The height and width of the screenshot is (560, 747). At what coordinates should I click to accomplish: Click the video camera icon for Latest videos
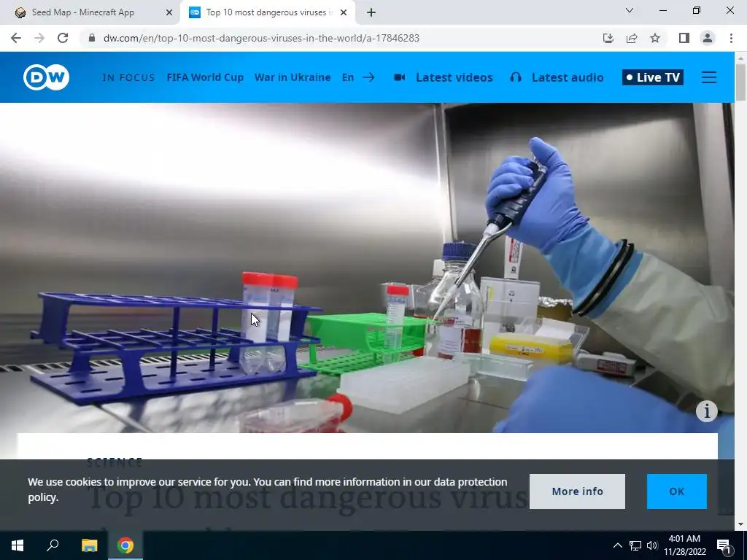(x=399, y=77)
